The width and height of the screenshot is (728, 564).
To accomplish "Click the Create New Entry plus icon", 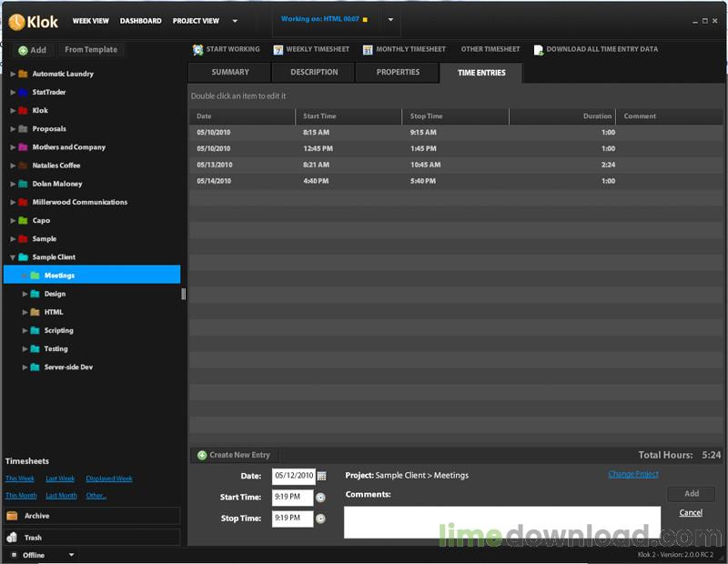I will [202, 456].
